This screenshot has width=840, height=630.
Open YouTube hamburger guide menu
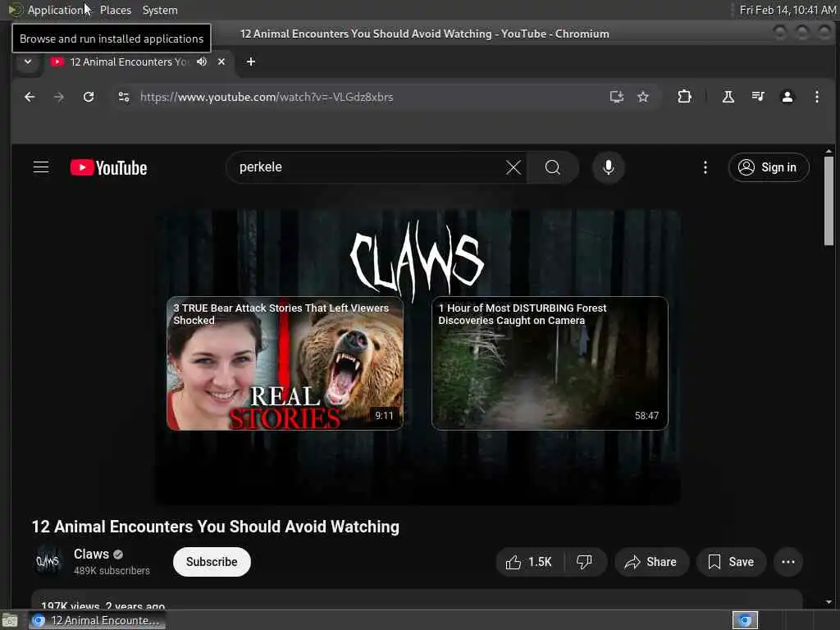(x=41, y=167)
